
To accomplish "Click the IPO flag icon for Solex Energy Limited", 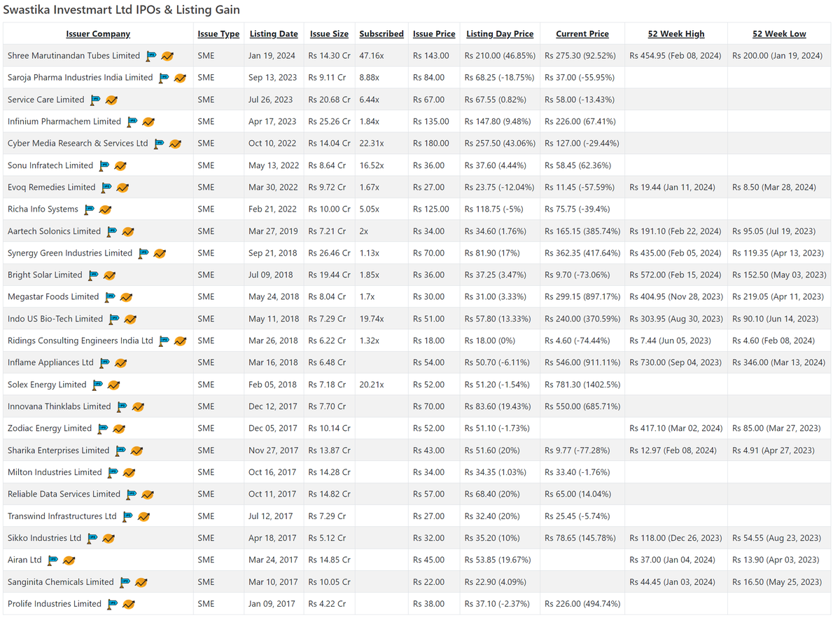I will click(x=98, y=385).
